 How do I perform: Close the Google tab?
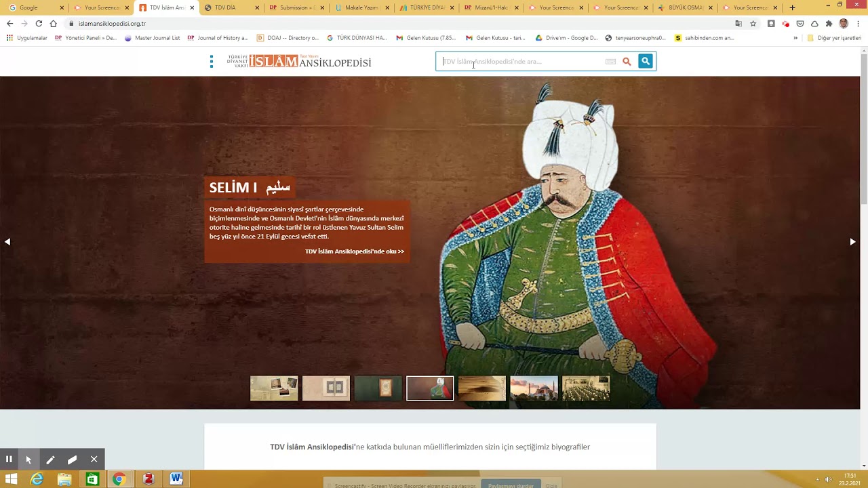click(x=62, y=8)
